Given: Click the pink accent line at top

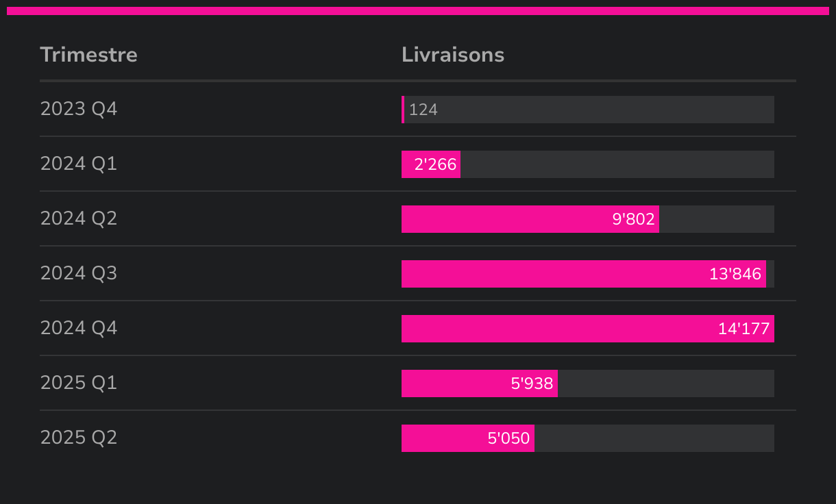Looking at the screenshot, I should [x=418, y=11].
